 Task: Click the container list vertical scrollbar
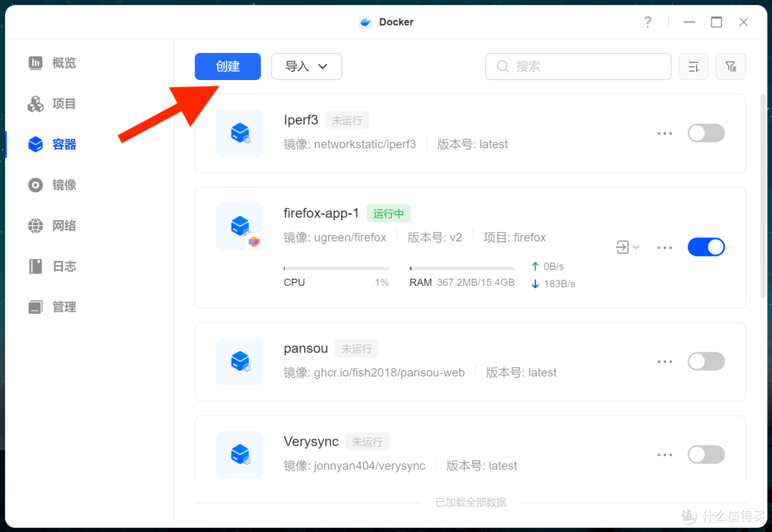763,194
